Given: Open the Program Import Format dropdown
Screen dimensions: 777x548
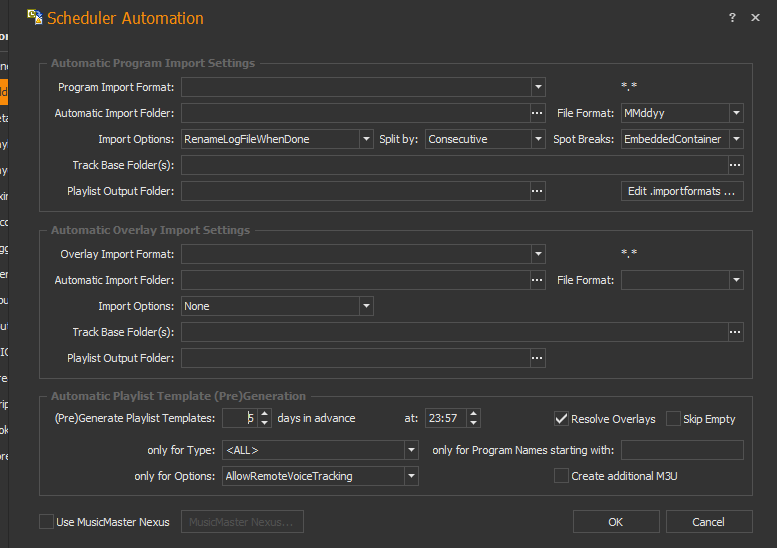Looking at the screenshot, I should [x=538, y=87].
